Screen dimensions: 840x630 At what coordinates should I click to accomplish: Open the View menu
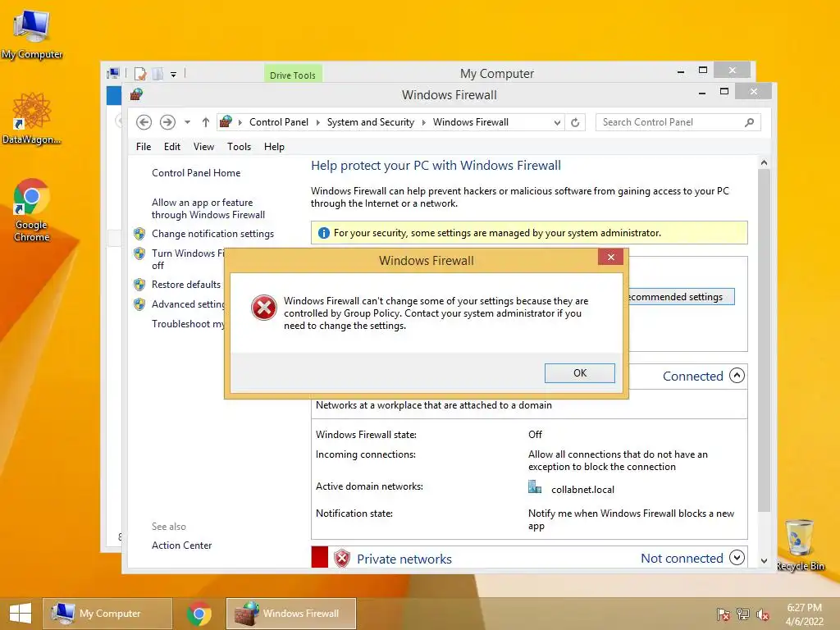coord(203,147)
